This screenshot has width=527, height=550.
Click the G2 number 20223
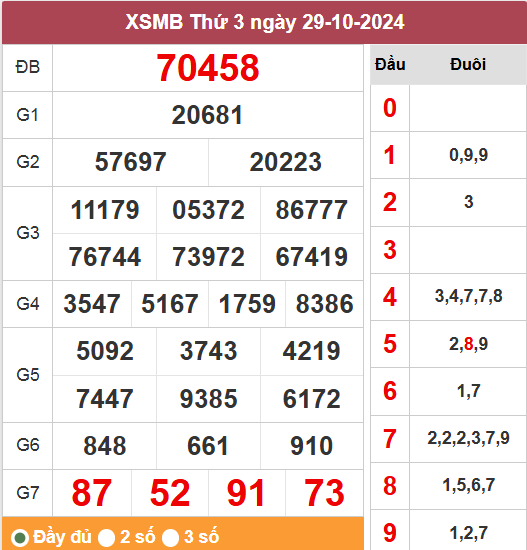tap(286, 162)
